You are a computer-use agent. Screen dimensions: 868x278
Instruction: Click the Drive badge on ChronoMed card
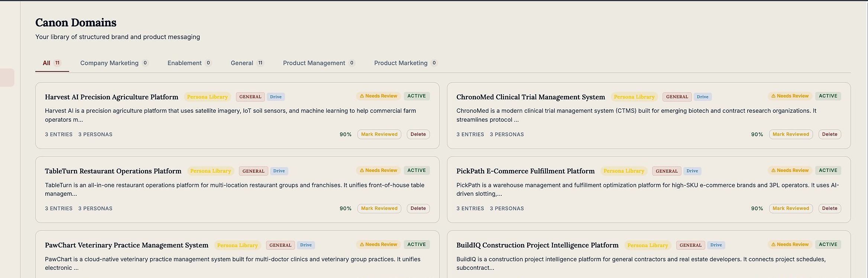703,97
